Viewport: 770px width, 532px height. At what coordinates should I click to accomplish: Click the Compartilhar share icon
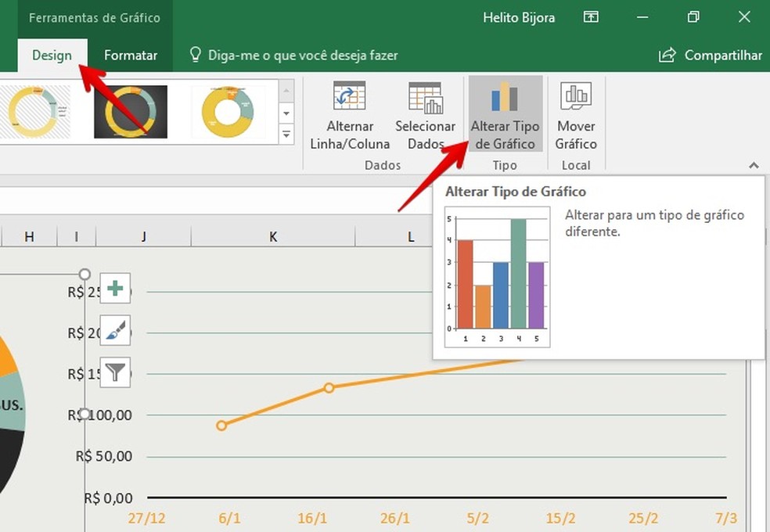click(x=666, y=55)
